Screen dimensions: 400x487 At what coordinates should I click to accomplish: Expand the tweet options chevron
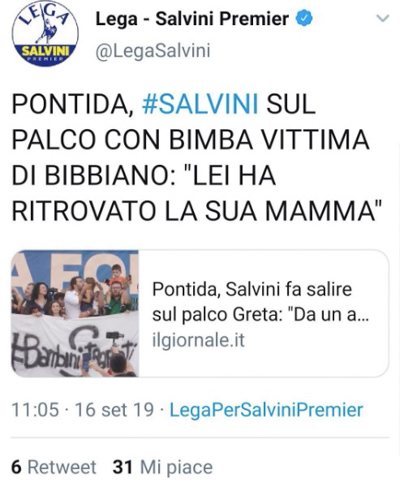(x=382, y=18)
